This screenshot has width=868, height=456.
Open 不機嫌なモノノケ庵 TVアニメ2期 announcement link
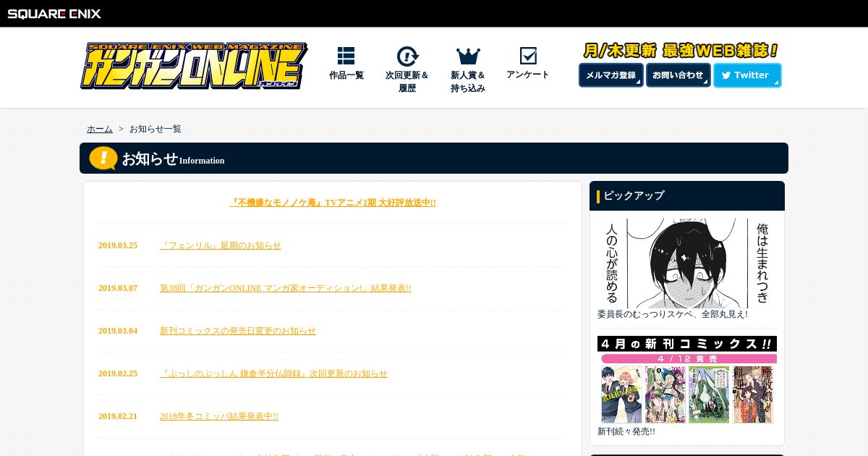333,203
